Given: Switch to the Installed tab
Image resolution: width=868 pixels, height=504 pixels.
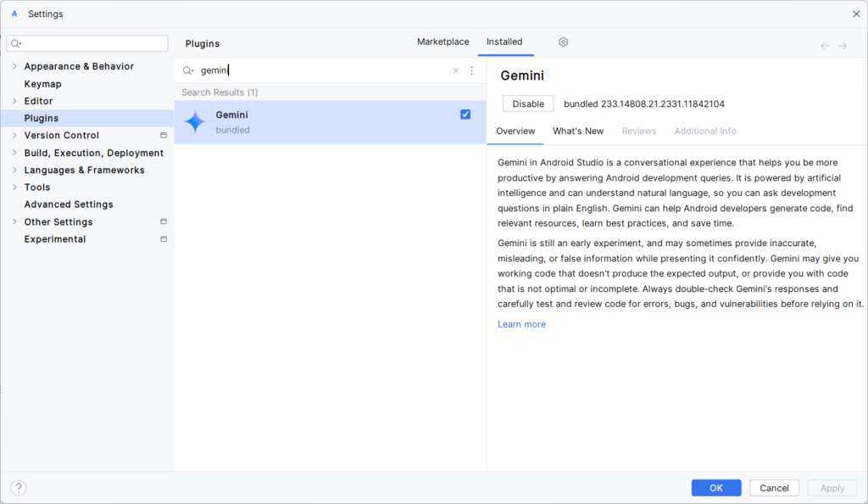Looking at the screenshot, I should 504,42.
